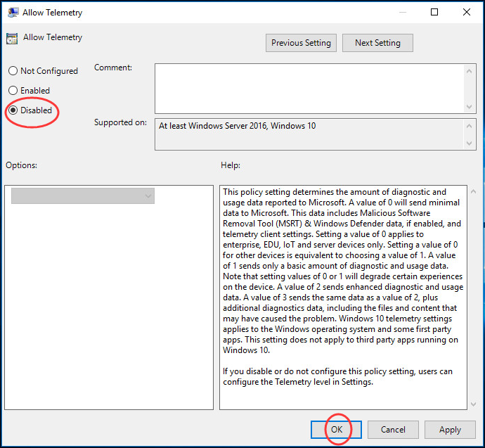The image size is (485, 448).
Task: Click Comment box scroll up arrow
Action: 470,72
